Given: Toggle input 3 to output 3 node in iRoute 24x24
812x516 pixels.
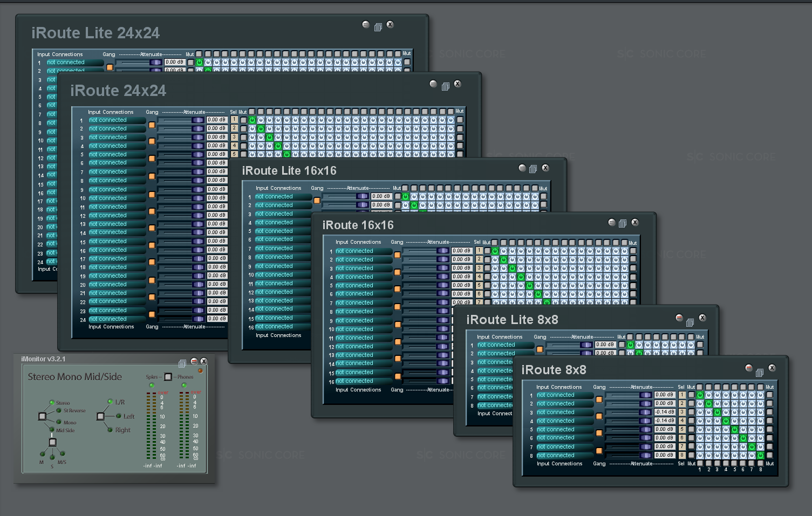Looking at the screenshot, I should (269, 137).
